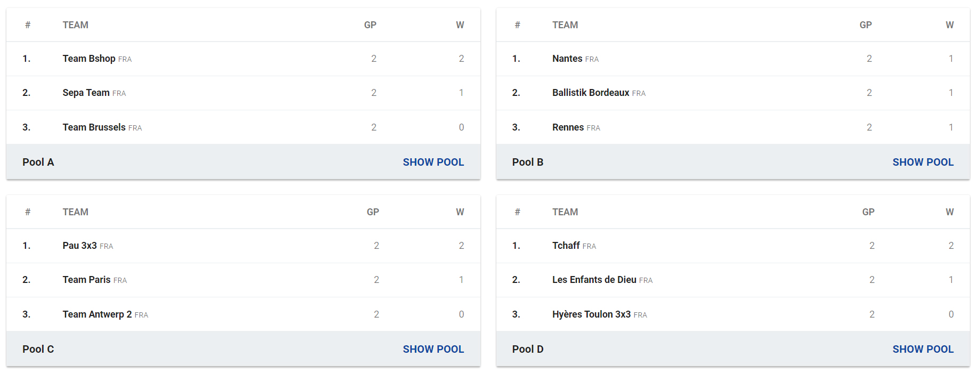Select Sepa Team row in Pool A
This screenshot has height=373, width=980.
pyautogui.click(x=243, y=93)
